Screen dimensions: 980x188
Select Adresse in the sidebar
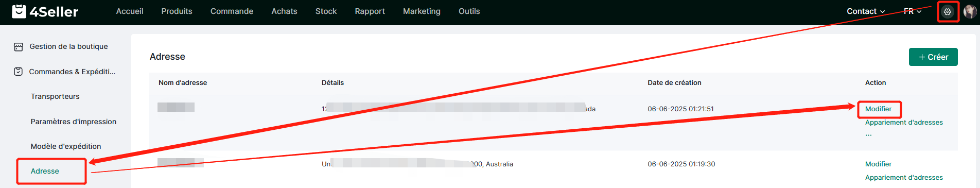[45, 172]
